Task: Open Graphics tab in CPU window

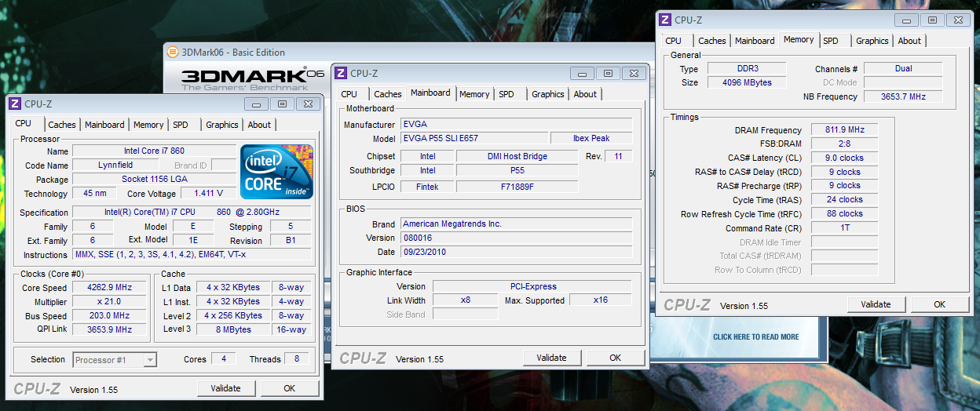Action: [x=222, y=125]
